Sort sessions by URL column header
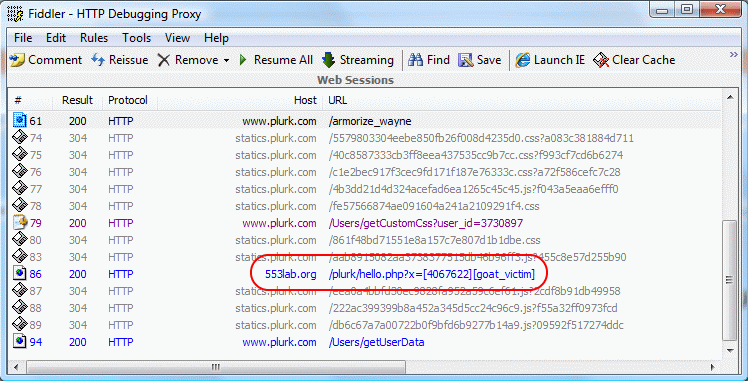The height and width of the screenshot is (381, 748). [x=338, y=101]
